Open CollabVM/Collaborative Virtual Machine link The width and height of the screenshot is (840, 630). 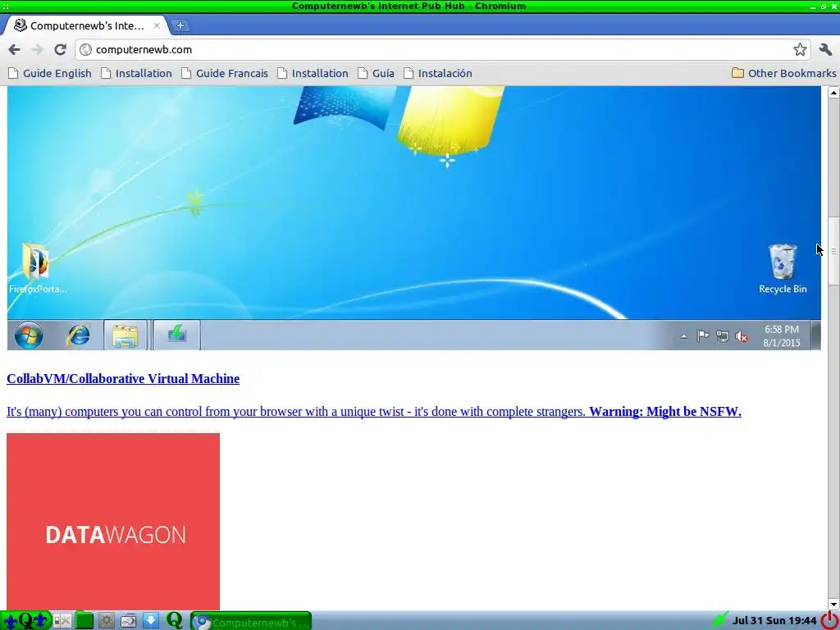(x=123, y=379)
